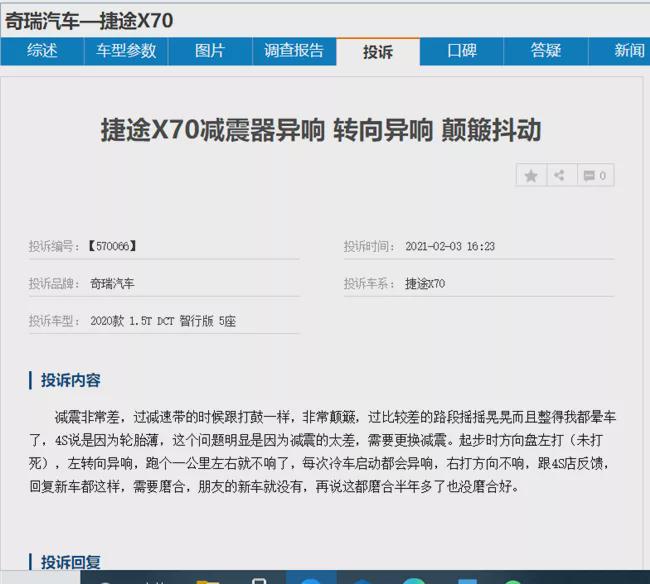Click the 投诉回复 section heading
This screenshot has width=650, height=584.
coord(70,562)
